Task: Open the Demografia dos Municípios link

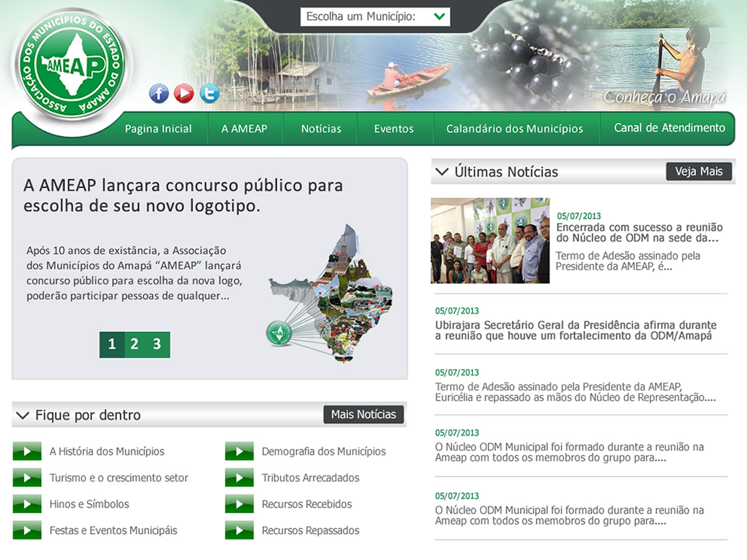Action: point(324,451)
